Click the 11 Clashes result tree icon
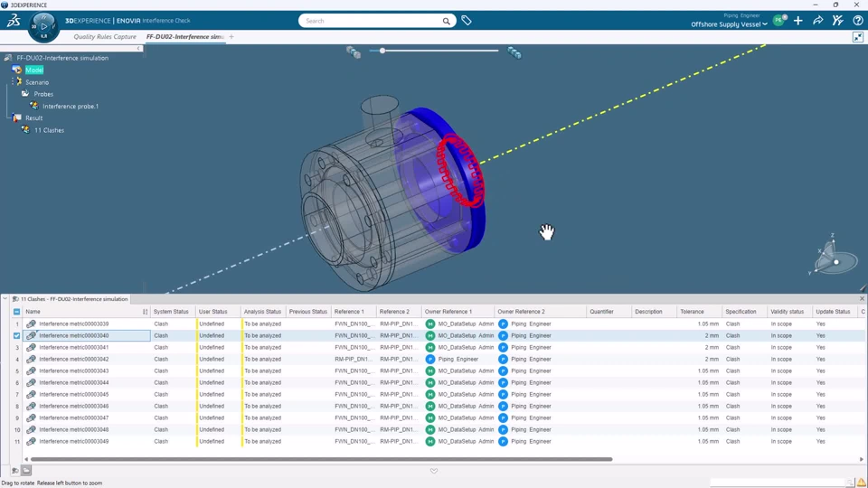The width and height of the screenshot is (868, 488). pyautogui.click(x=25, y=130)
